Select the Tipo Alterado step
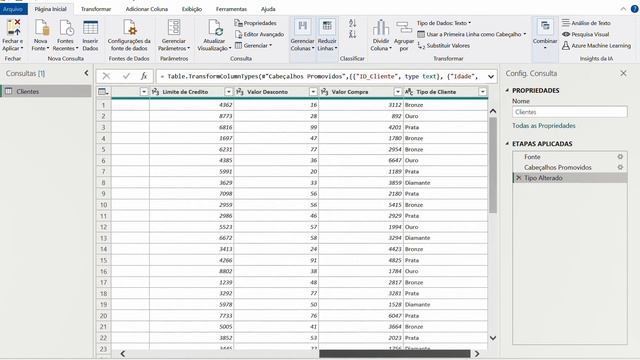Viewport: 640px width, 360px height. tap(570, 178)
